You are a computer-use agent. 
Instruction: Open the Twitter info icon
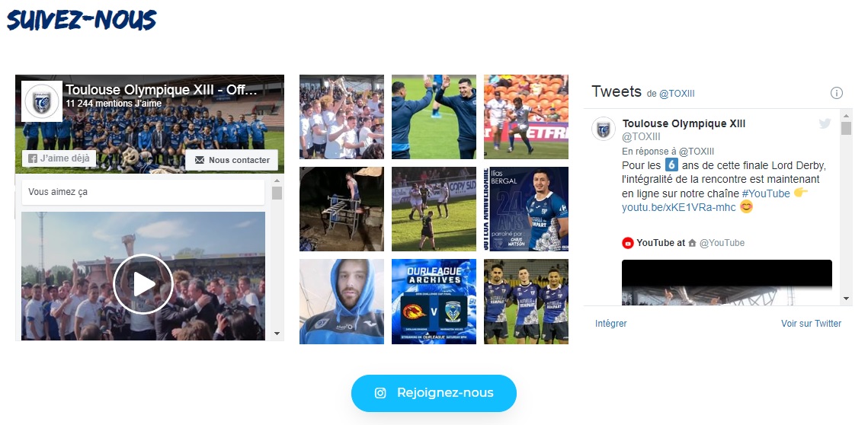tap(837, 93)
